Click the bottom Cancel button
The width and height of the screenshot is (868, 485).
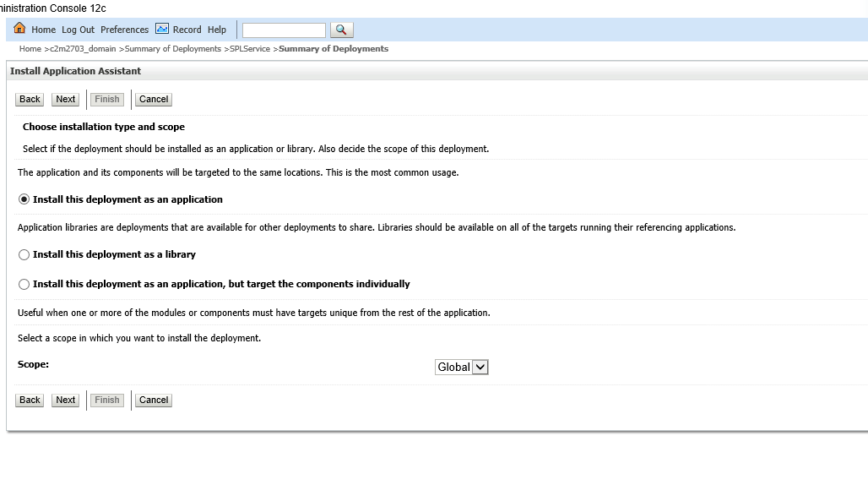154,400
